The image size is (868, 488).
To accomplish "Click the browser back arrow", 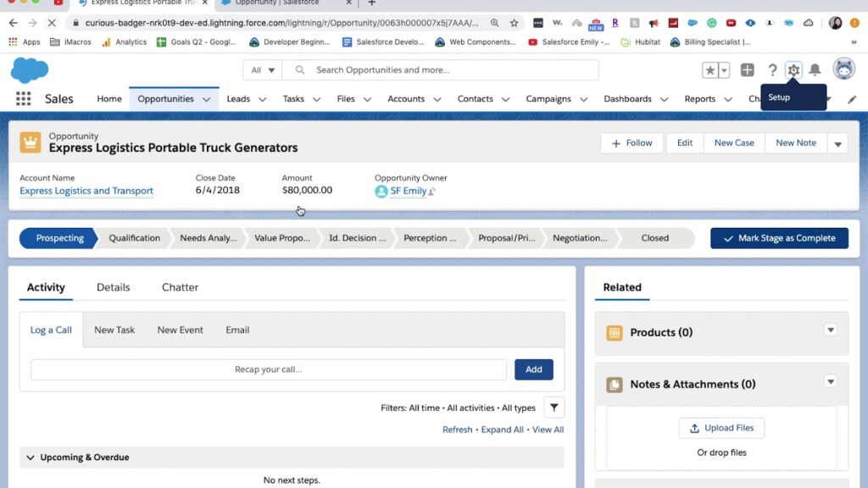I will tap(14, 23).
